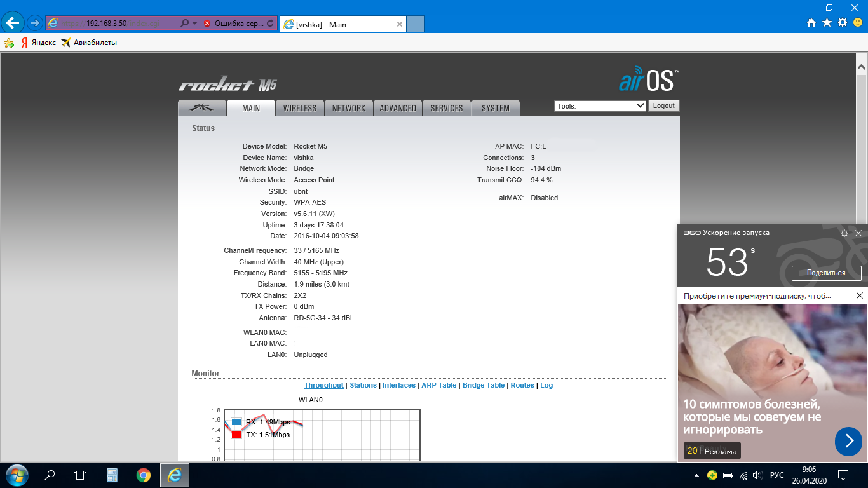Open 360 popup settings gear

(x=844, y=233)
